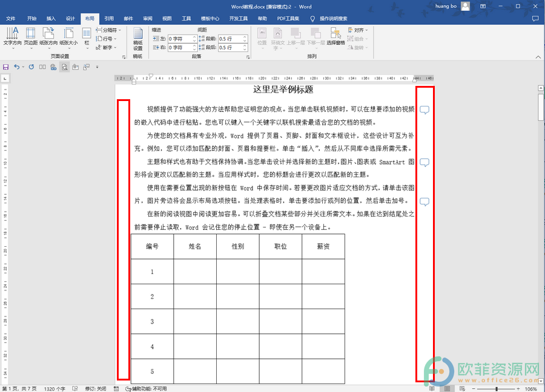Image resolution: width=545 pixels, height=392 pixels.
Task: Click the spelling check book icon in status bar
Action: [x=74, y=389]
